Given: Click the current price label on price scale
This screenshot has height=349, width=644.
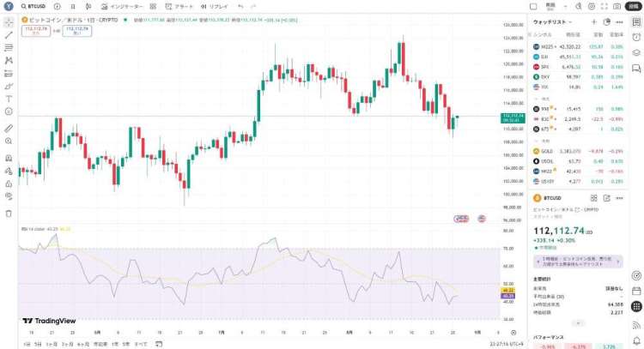Looking at the screenshot, I should 513,118.
